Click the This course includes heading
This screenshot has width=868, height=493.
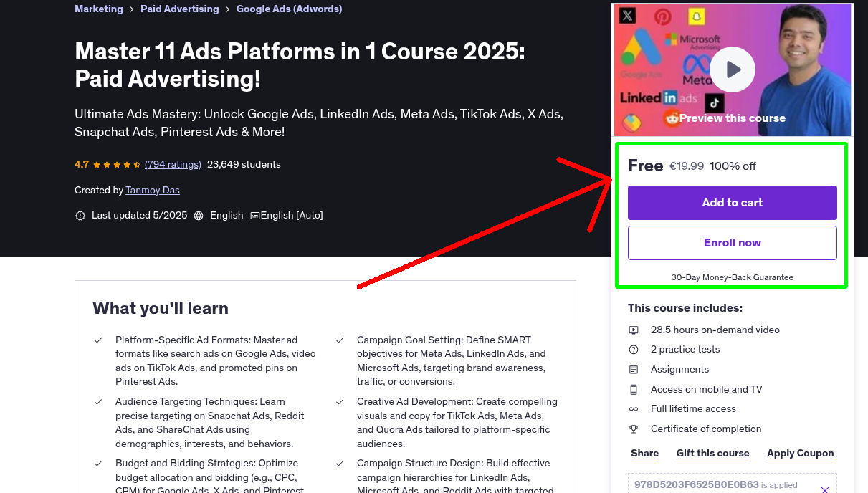(685, 308)
